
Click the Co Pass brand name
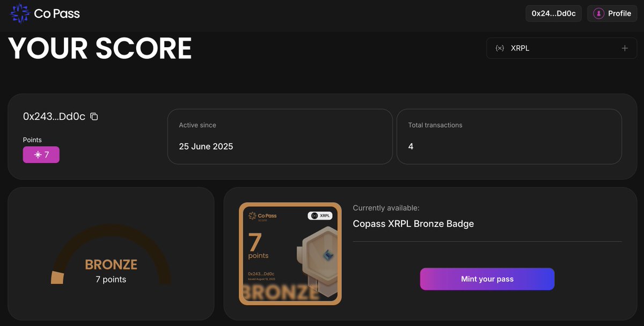click(x=57, y=14)
